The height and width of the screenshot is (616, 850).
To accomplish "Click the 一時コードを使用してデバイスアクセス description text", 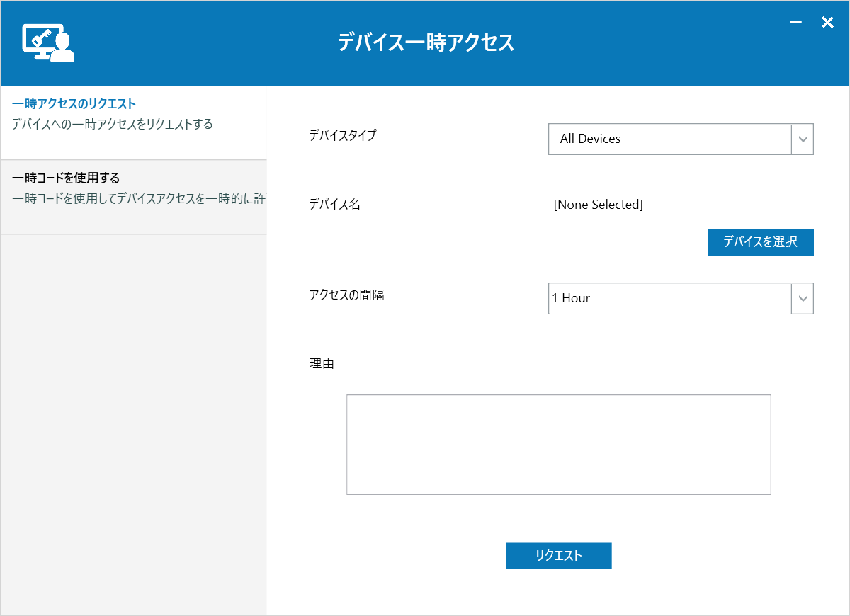I will point(139,199).
